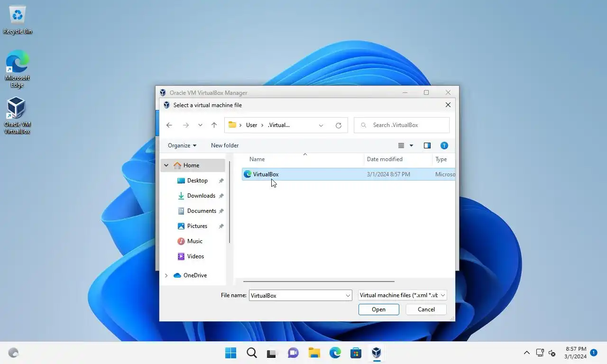Open Microsoft Store from the taskbar
Image resolution: width=607 pixels, height=364 pixels.
[356, 353]
